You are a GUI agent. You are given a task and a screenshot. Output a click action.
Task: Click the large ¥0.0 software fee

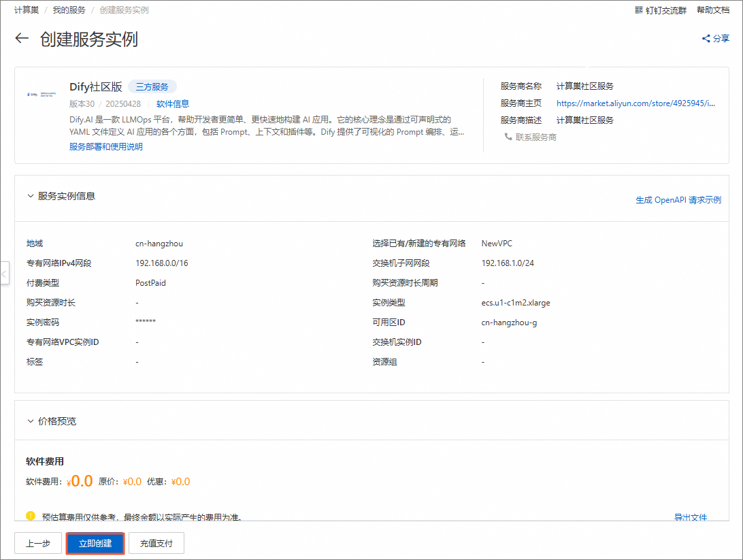point(80,481)
